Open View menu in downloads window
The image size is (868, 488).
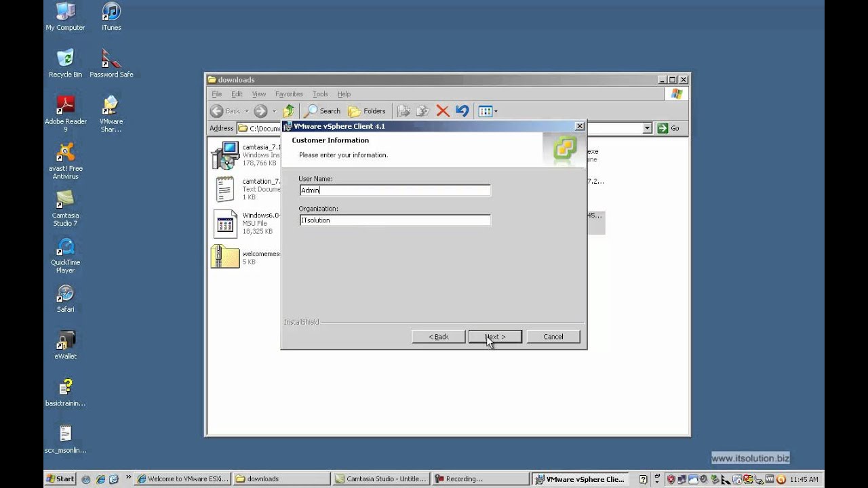coord(259,94)
